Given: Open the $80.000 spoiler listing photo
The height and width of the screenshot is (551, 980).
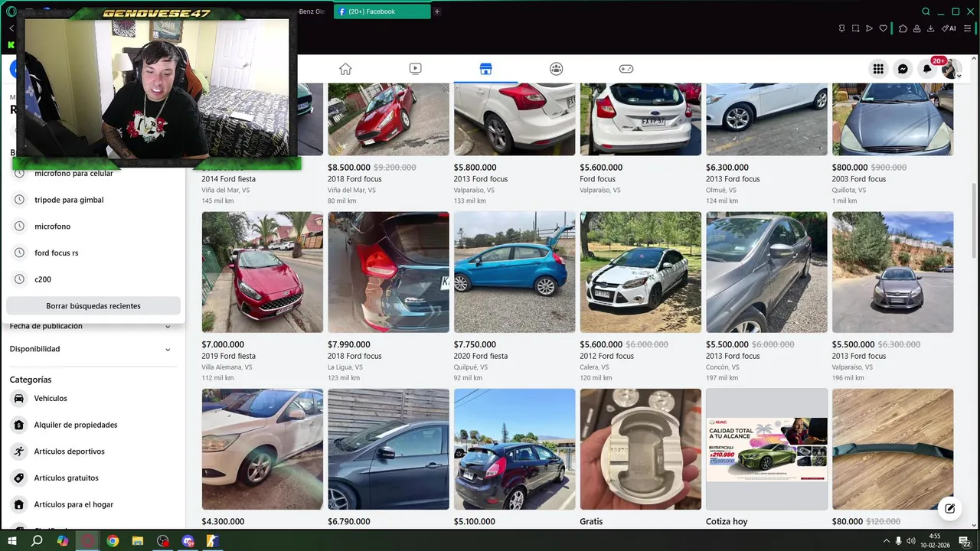Looking at the screenshot, I should (893, 449).
